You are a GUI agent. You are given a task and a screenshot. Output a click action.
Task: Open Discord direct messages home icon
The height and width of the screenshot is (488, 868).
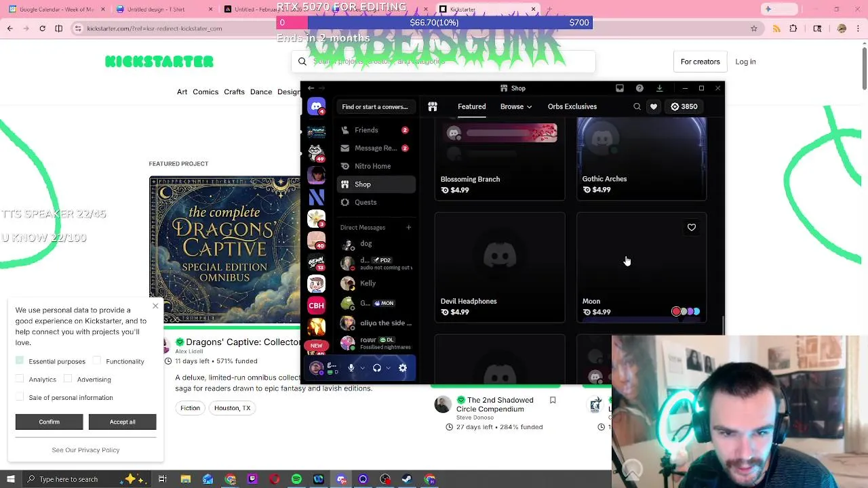(316, 106)
